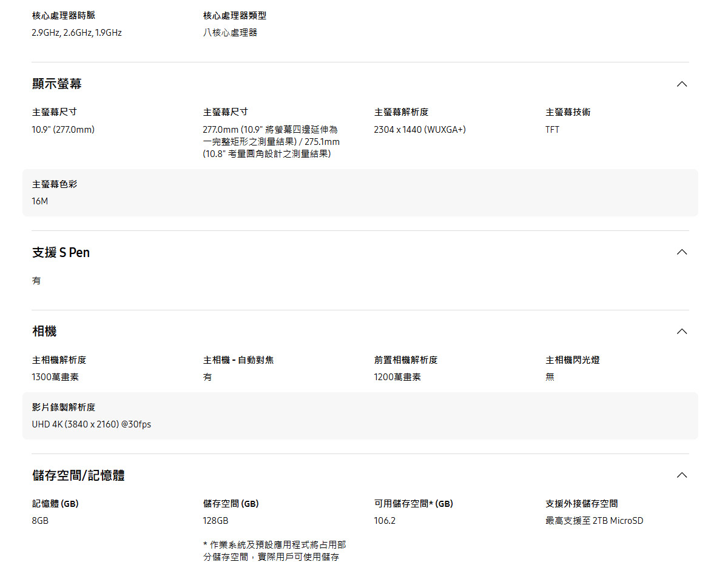Click the 儲存空間/記憶體 heading text
Screen dimensions: 728x562
pyautogui.click(x=78, y=475)
